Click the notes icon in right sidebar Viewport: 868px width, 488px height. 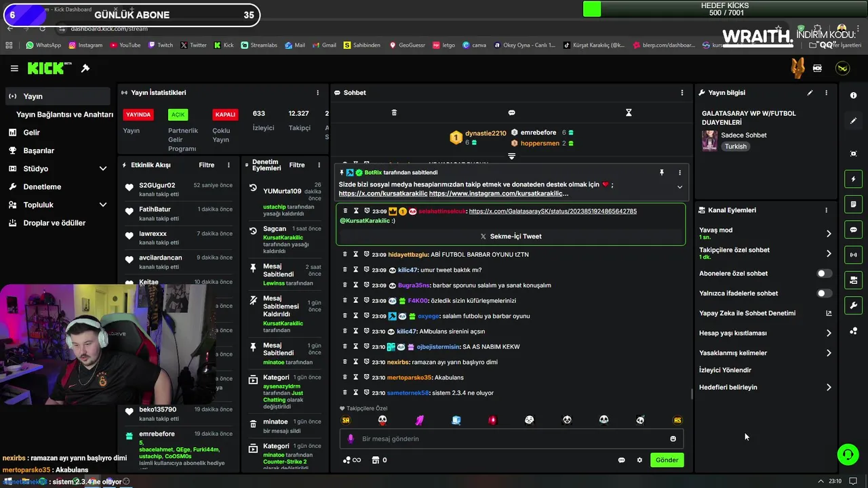(x=853, y=204)
